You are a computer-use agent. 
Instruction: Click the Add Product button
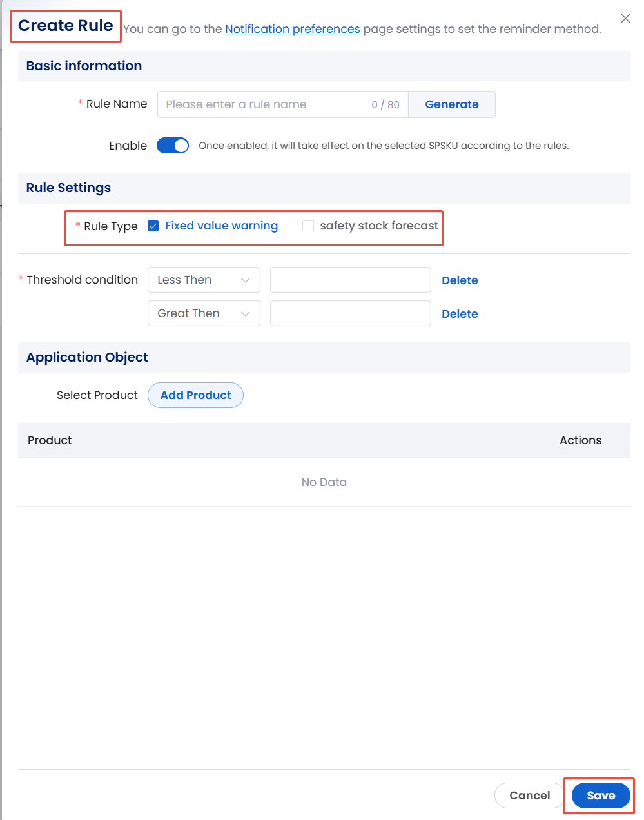coord(195,395)
